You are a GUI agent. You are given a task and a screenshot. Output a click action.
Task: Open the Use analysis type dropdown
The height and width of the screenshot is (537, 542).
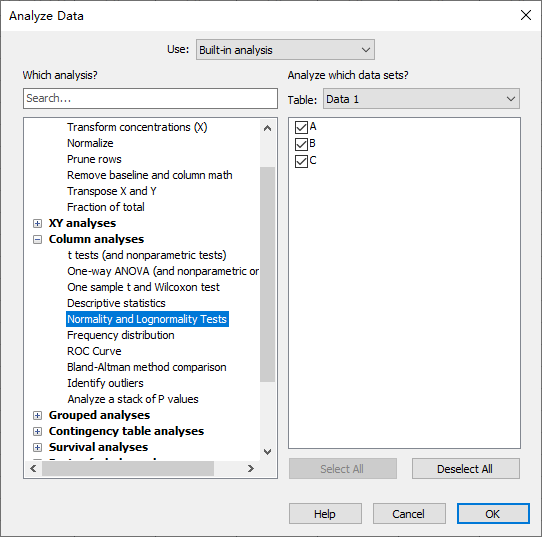tap(285, 50)
